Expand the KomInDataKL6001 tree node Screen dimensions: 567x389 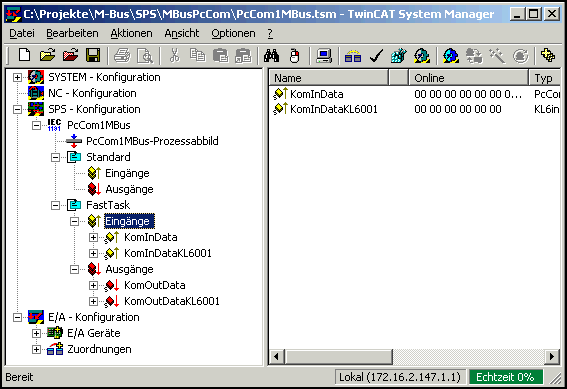click(93, 253)
